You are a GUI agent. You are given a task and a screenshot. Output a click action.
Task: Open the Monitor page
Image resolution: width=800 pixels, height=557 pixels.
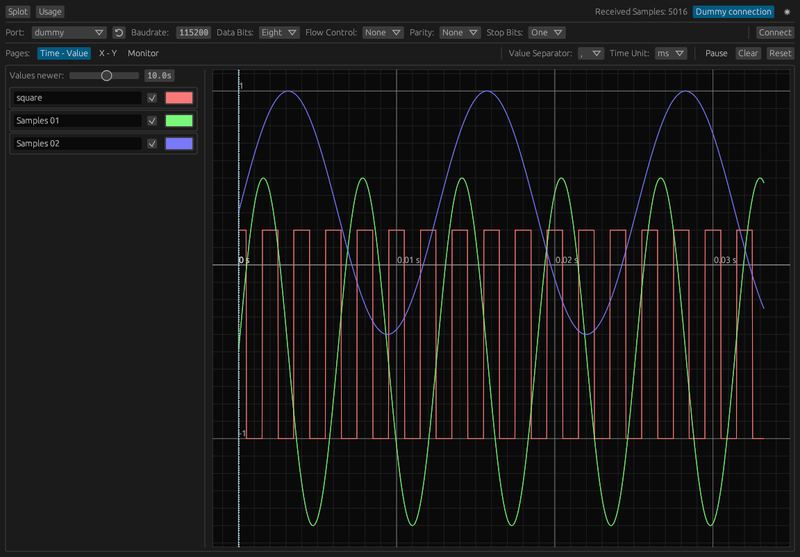(143, 53)
